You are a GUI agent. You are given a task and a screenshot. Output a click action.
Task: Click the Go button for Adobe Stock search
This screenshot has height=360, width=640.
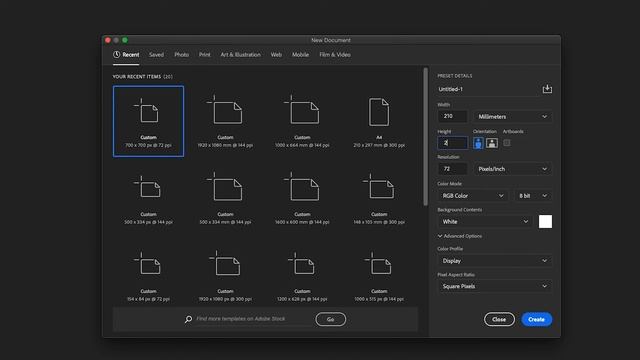coord(330,319)
